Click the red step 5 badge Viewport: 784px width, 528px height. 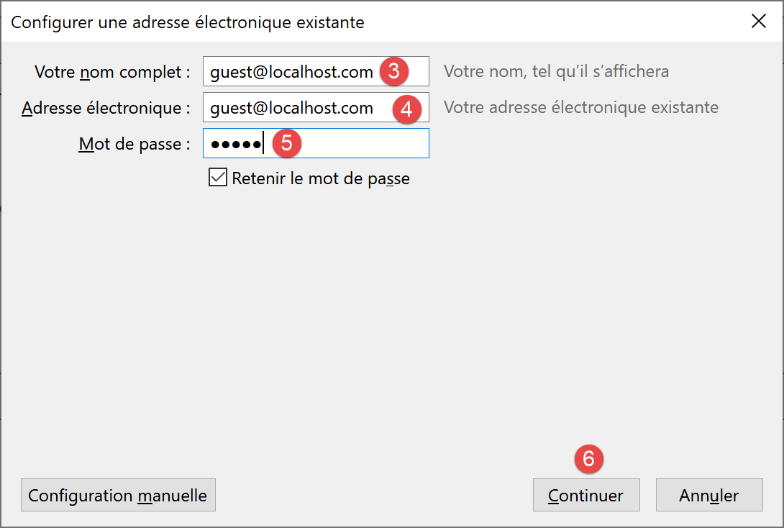point(286,143)
